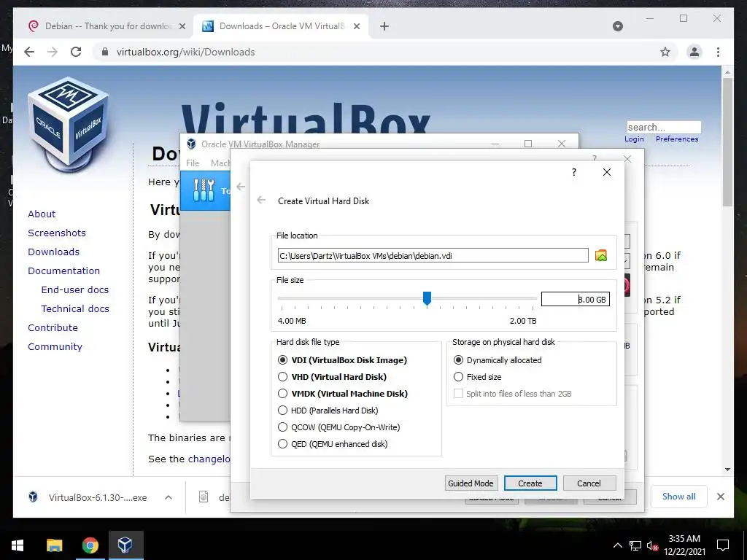Open the Documentation link

coord(64,271)
